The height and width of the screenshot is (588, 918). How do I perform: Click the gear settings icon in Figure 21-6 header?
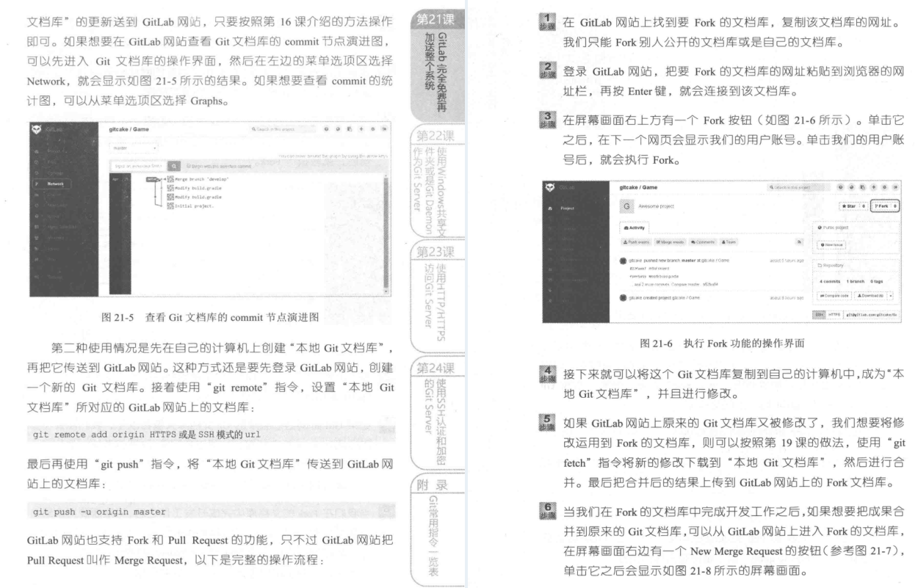884,188
